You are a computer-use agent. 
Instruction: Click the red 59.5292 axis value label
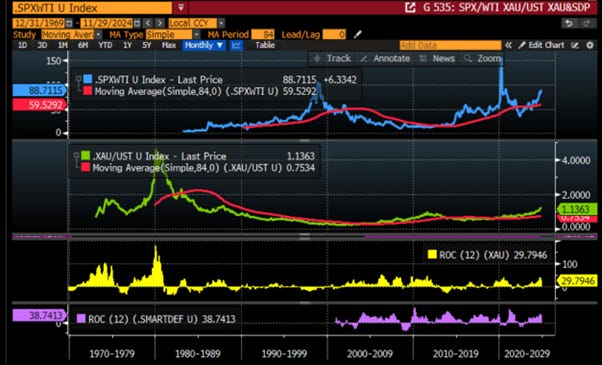[40, 105]
